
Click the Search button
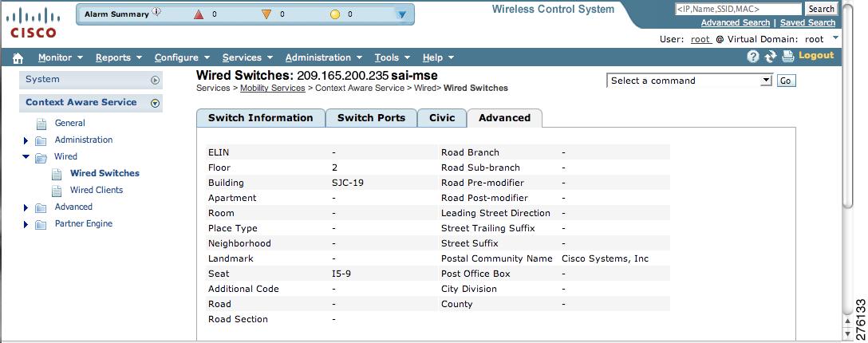tap(821, 9)
